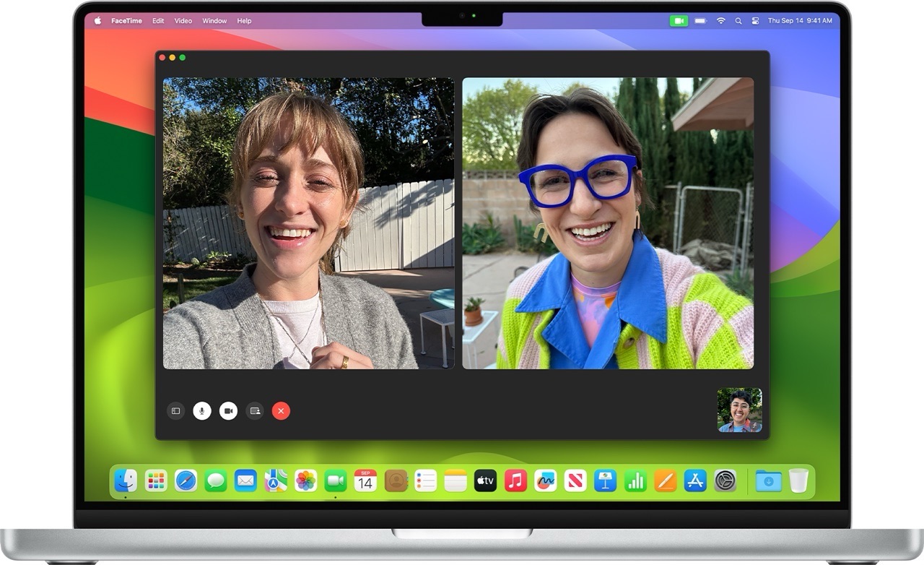Select the blue-glasses participant video tile
The height and width of the screenshot is (565, 924).
(608, 223)
